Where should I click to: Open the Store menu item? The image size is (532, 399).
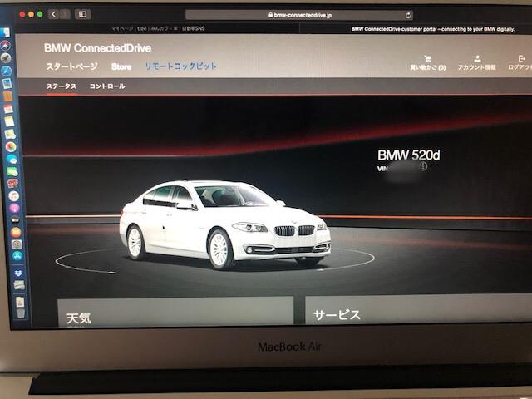point(121,66)
